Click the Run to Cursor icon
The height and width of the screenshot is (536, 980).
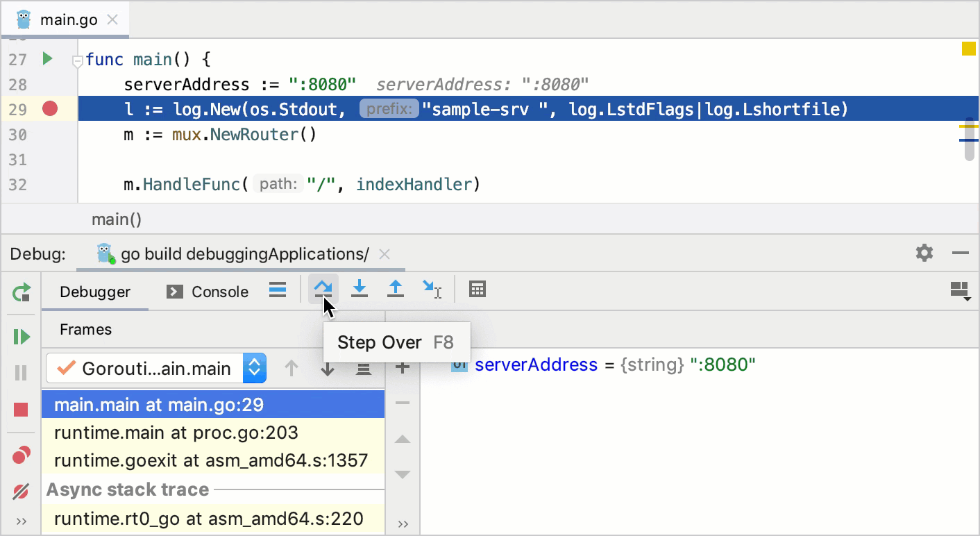point(432,289)
